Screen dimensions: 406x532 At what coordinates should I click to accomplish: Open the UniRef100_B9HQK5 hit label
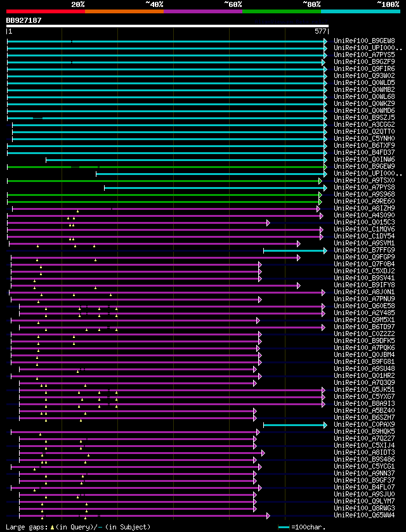click(364, 432)
